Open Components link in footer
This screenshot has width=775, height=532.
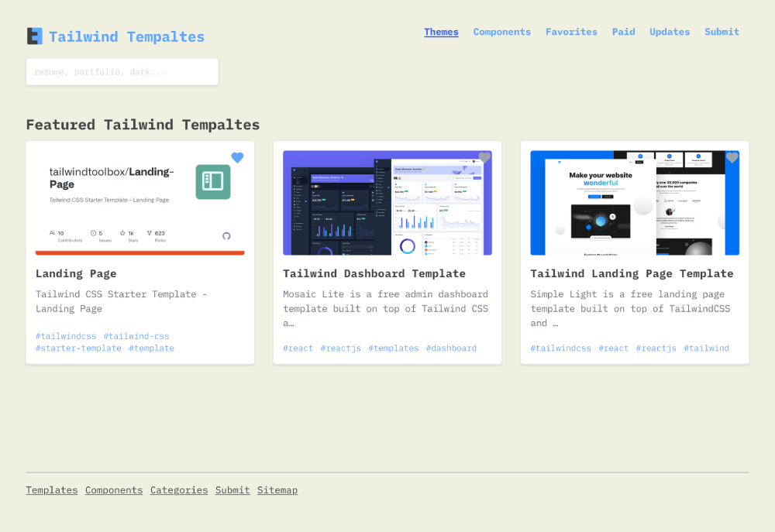pos(114,490)
